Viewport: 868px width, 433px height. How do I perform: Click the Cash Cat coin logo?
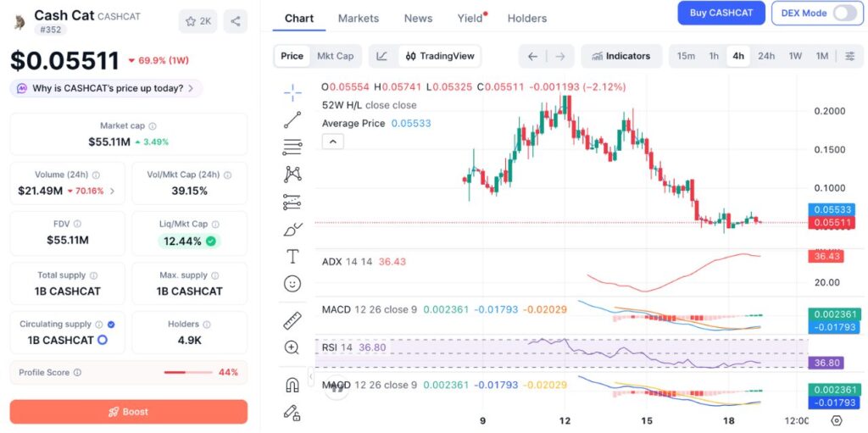click(20, 21)
